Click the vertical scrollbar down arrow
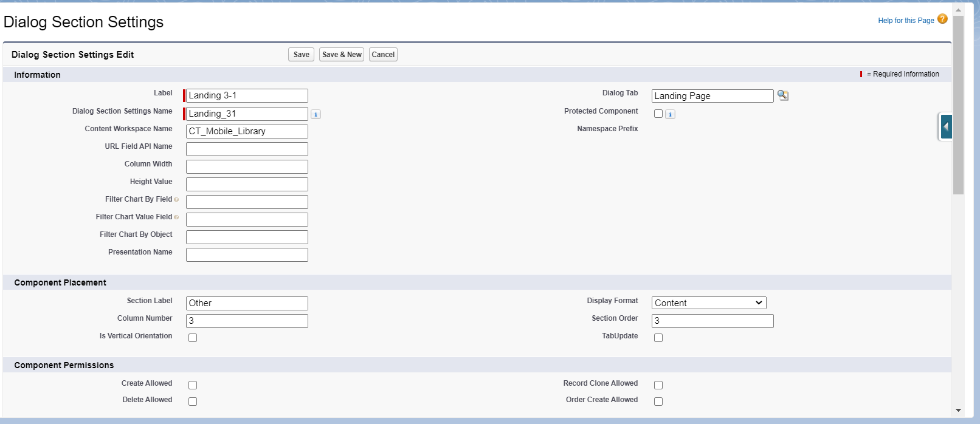Viewport: 980px width, 424px height. 958,411
